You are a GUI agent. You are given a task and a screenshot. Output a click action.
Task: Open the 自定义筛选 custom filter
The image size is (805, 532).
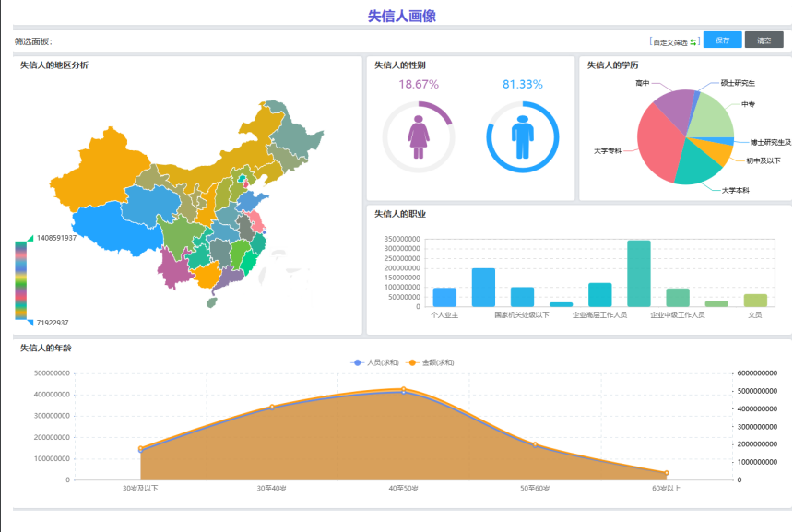[x=669, y=41]
